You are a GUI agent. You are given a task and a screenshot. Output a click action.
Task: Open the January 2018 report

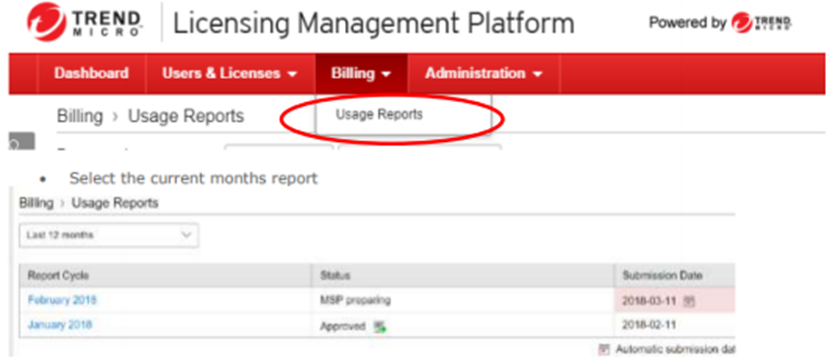point(60,325)
